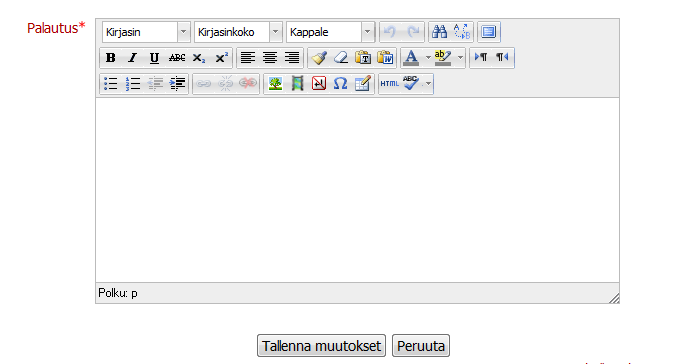Click the unlink icon
The height and width of the screenshot is (364, 698).
pyautogui.click(x=226, y=84)
